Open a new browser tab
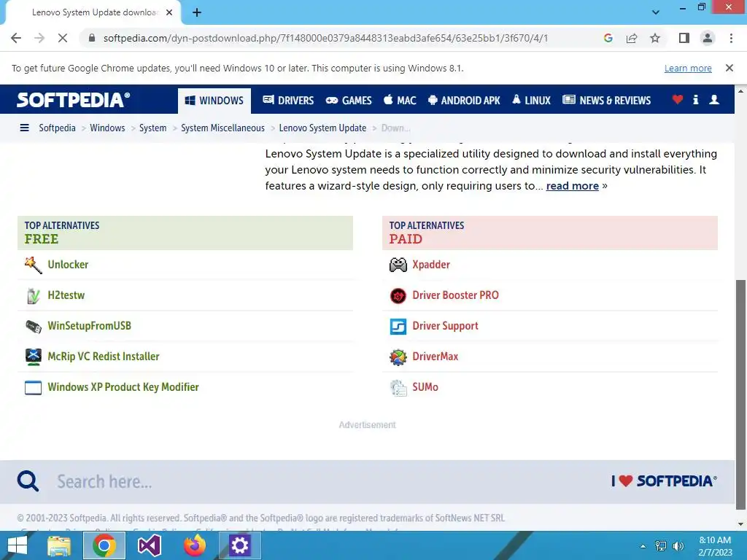 point(197,12)
